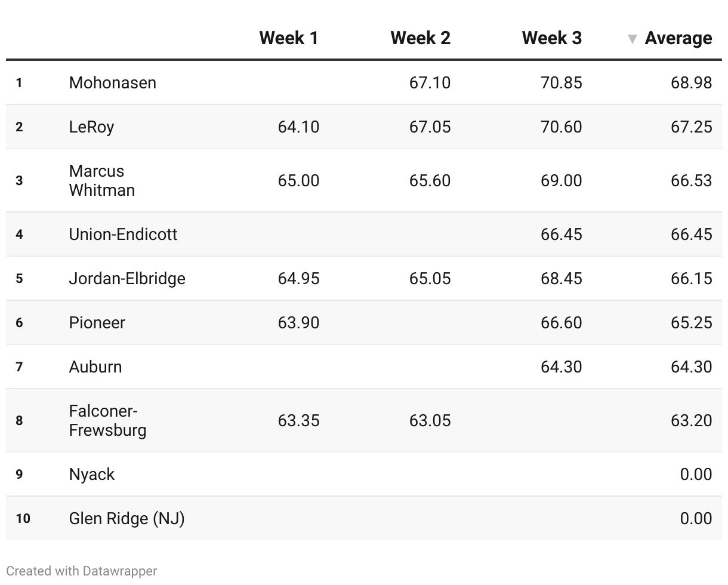Image resolution: width=728 pixels, height=585 pixels.
Task: Click Mohonasen's 68.98 average value
Action: 691,82
